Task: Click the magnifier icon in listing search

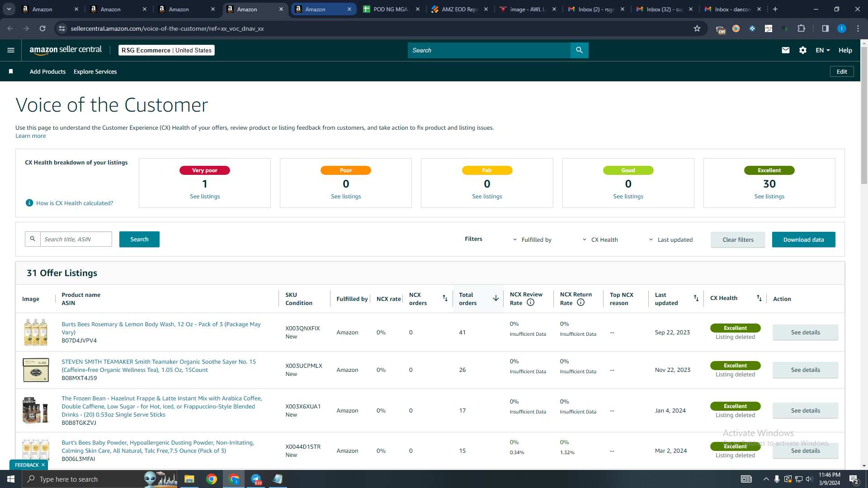Action: (33, 239)
